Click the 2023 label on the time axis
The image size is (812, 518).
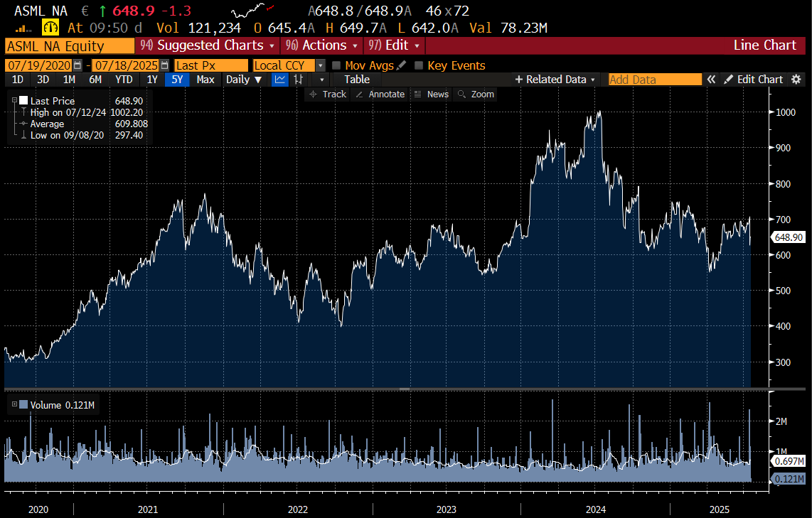(447, 509)
